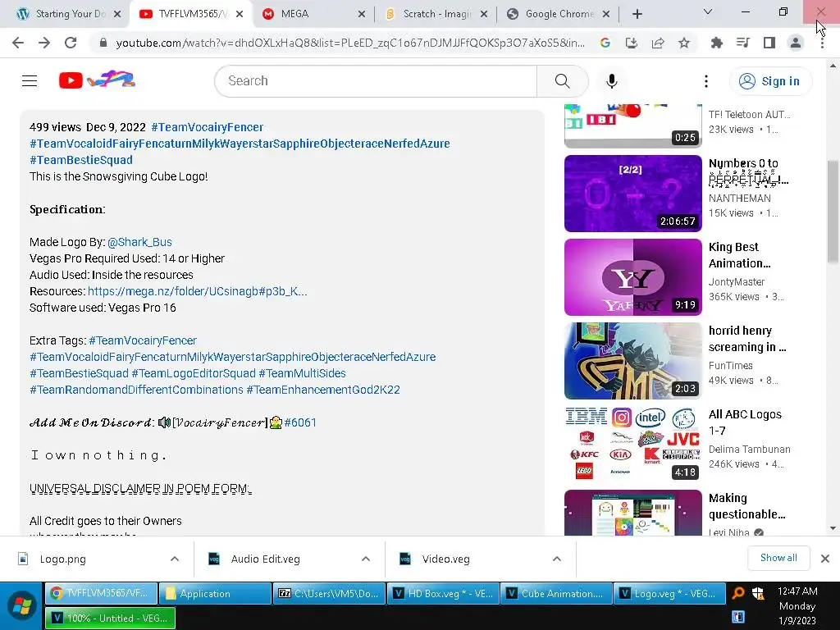
Task: Click the browser address bar URL
Action: 350,43
